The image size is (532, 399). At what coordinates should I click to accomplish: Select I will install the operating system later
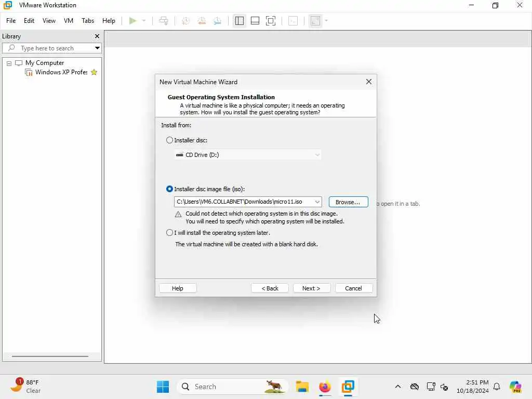(169, 233)
